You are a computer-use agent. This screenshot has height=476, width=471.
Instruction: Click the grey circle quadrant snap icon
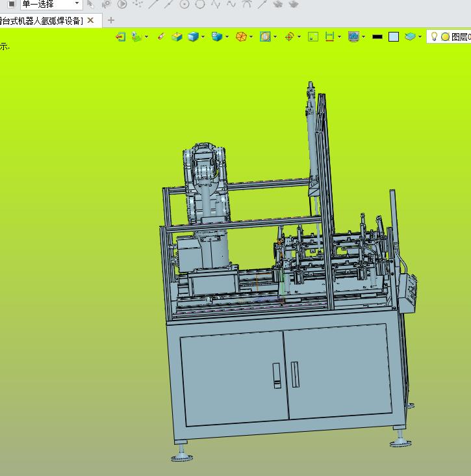click(200, 4)
